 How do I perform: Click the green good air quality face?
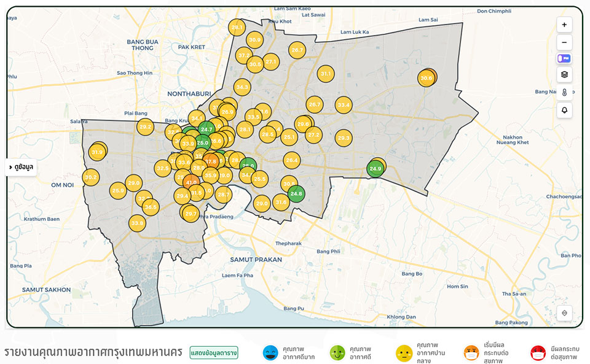[x=337, y=353]
